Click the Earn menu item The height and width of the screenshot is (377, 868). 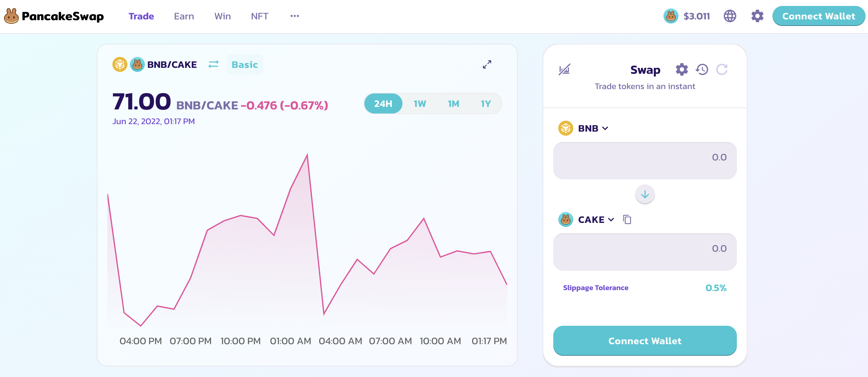[x=184, y=16]
